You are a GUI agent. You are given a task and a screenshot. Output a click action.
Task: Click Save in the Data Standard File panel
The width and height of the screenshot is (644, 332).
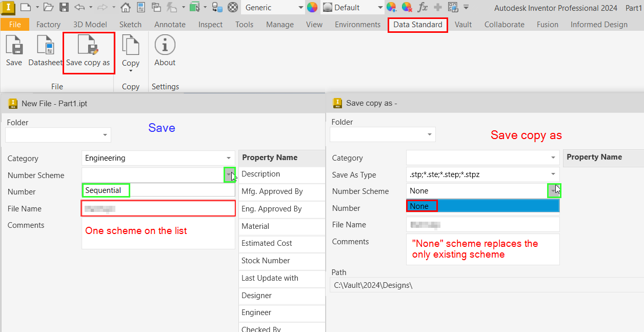pyautogui.click(x=13, y=51)
